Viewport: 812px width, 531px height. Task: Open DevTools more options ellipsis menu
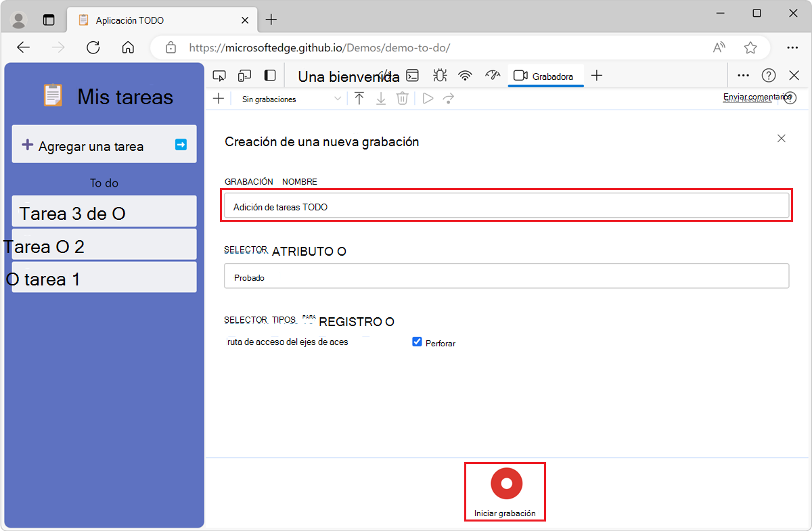pos(743,76)
